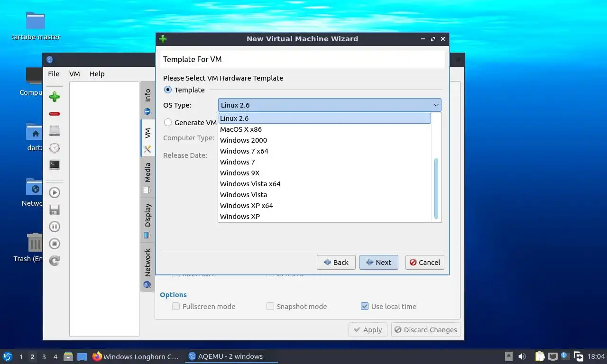The width and height of the screenshot is (607, 364).
Task: Pick the plain Windows XP entry
Action: [x=325, y=217]
